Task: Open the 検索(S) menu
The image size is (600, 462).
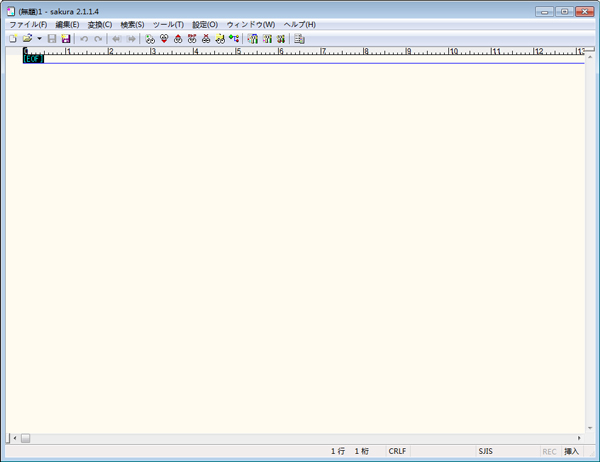Action: click(132, 24)
